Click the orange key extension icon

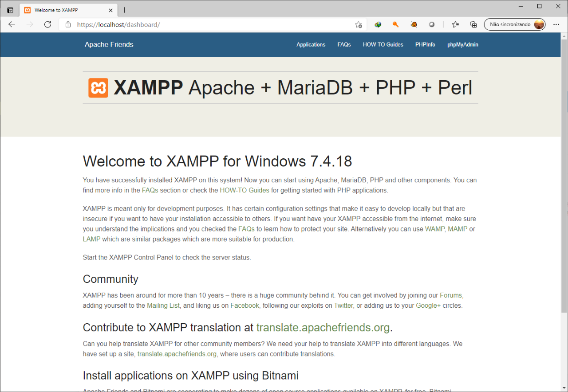(395, 24)
